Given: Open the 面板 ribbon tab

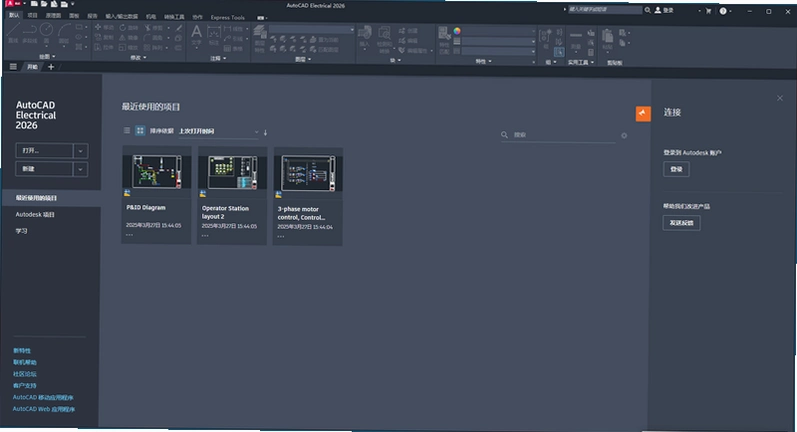Looking at the screenshot, I should [74, 16].
